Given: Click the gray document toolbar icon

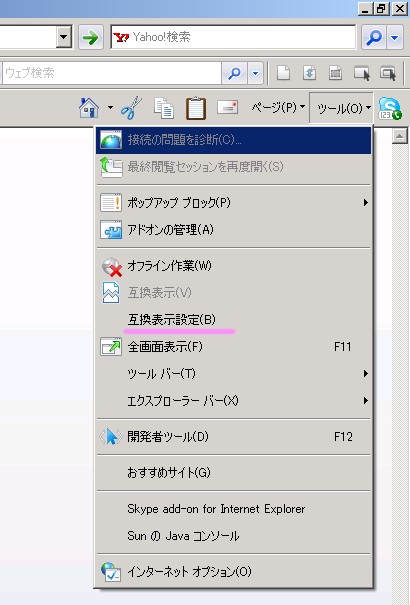Looking at the screenshot, I should point(336,73).
